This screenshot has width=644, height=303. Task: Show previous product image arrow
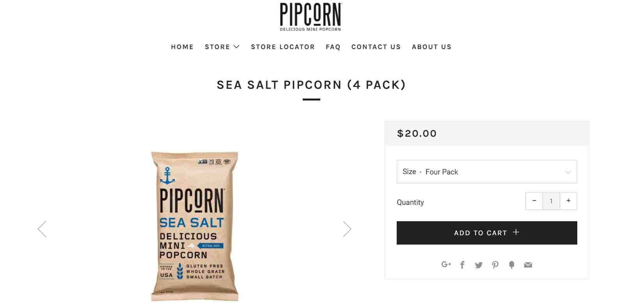click(42, 229)
